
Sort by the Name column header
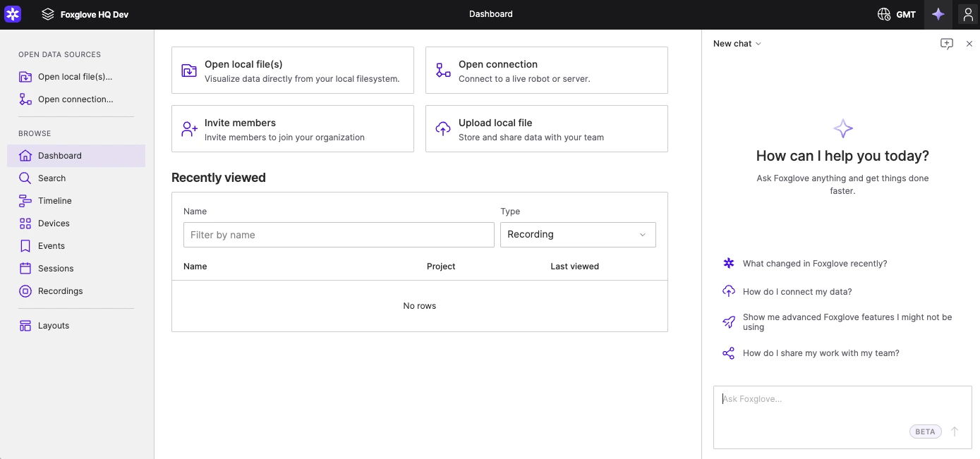click(x=195, y=267)
